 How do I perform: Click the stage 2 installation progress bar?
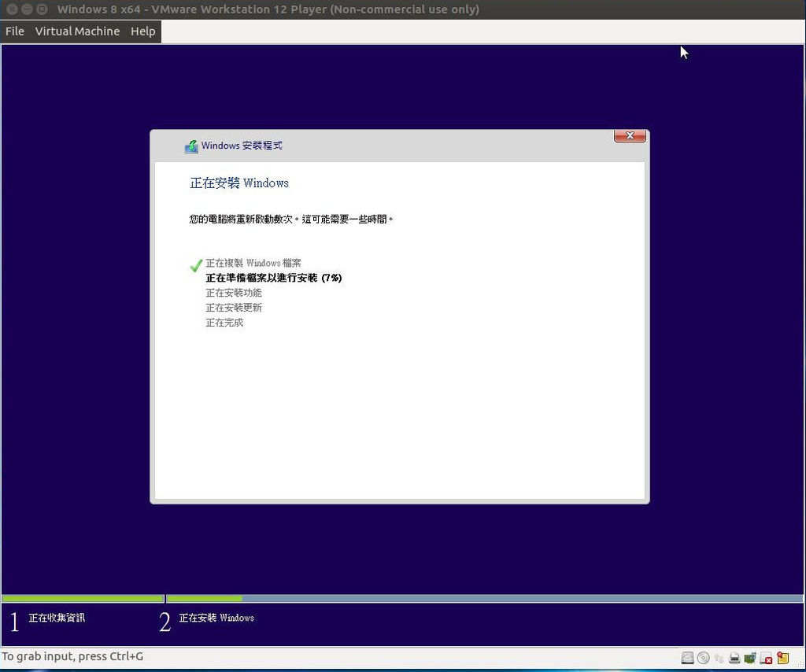(484, 599)
